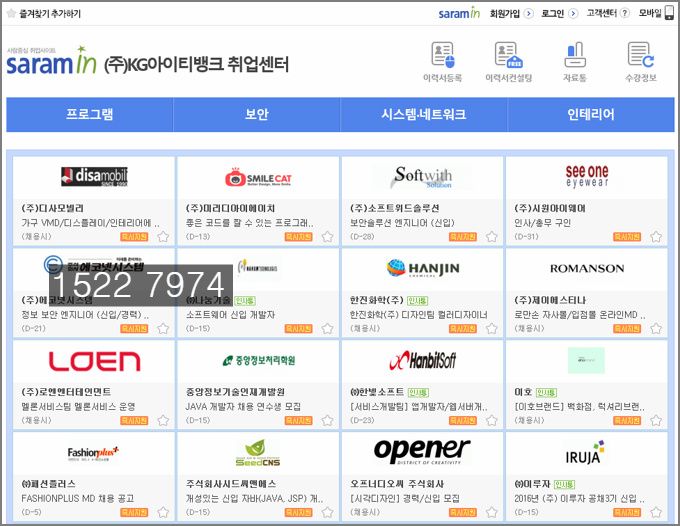
Task: Open the 이력서컨설팅 resume consulting icon
Action: pos(509,56)
